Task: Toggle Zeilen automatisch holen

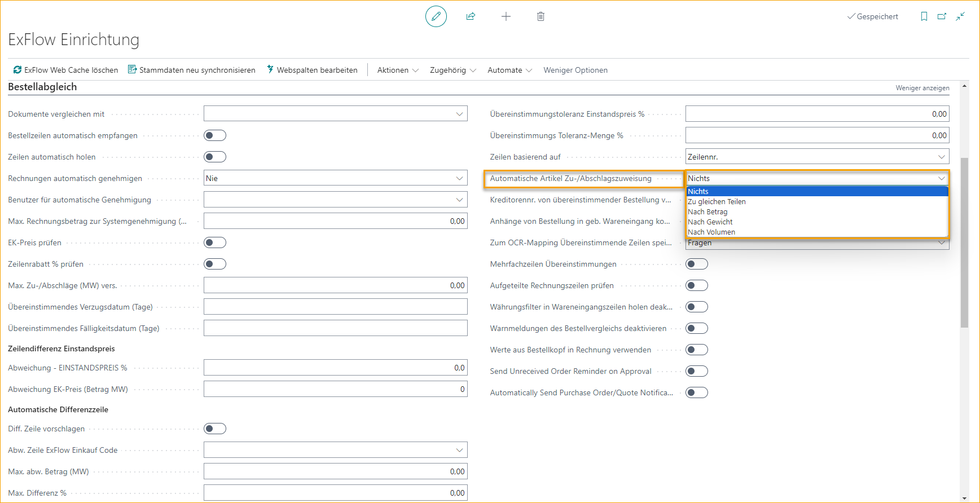Action: pyautogui.click(x=215, y=157)
